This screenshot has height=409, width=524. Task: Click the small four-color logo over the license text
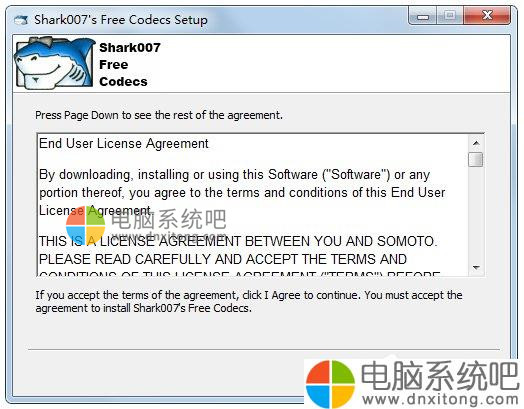pyautogui.click(x=86, y=225)
